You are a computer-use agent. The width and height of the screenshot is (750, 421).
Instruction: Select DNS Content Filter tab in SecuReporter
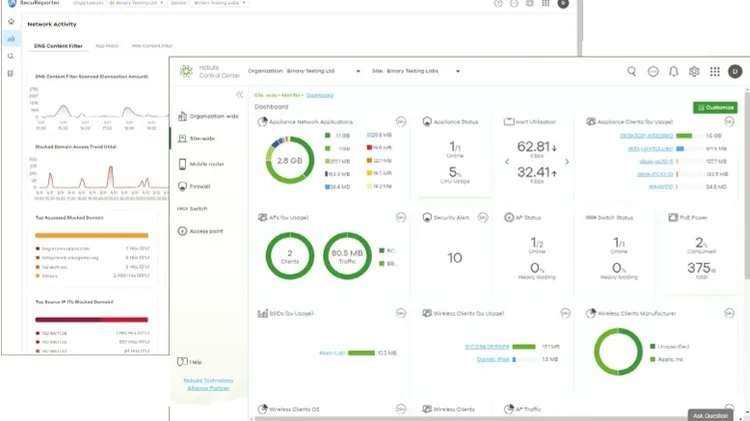[x=58, y=46]
